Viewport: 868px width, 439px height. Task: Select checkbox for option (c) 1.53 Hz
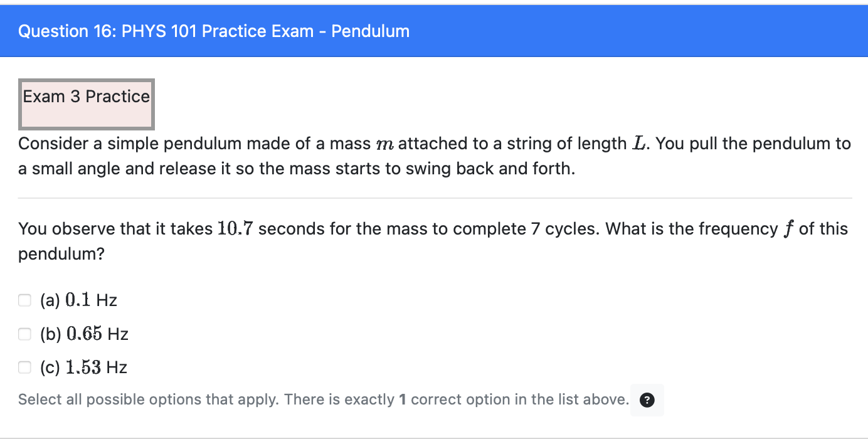(x=24, y=367)
